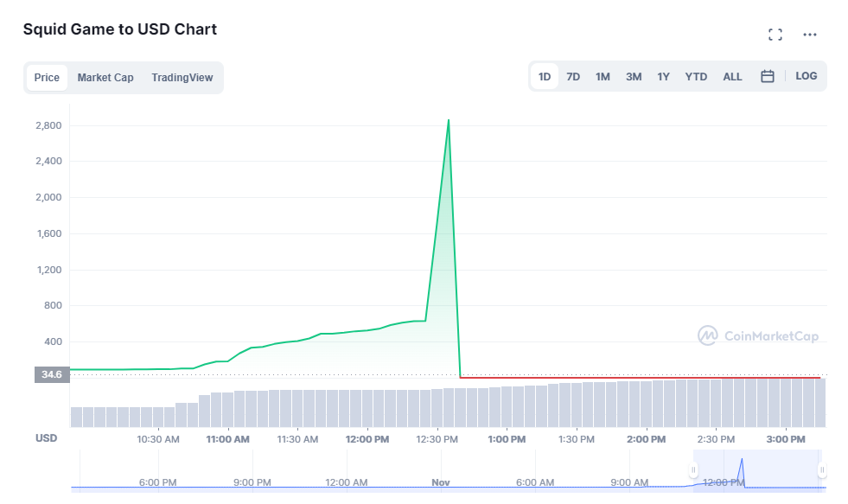Open the calendar date range picker

tap(767, 76)
